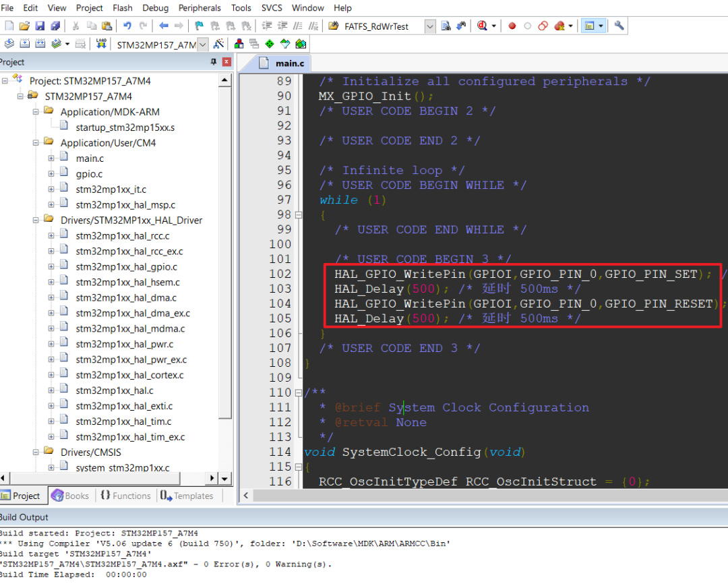Click the project tree scrollbar down arrow
The image size is (728, 586).
pos(224,478)
